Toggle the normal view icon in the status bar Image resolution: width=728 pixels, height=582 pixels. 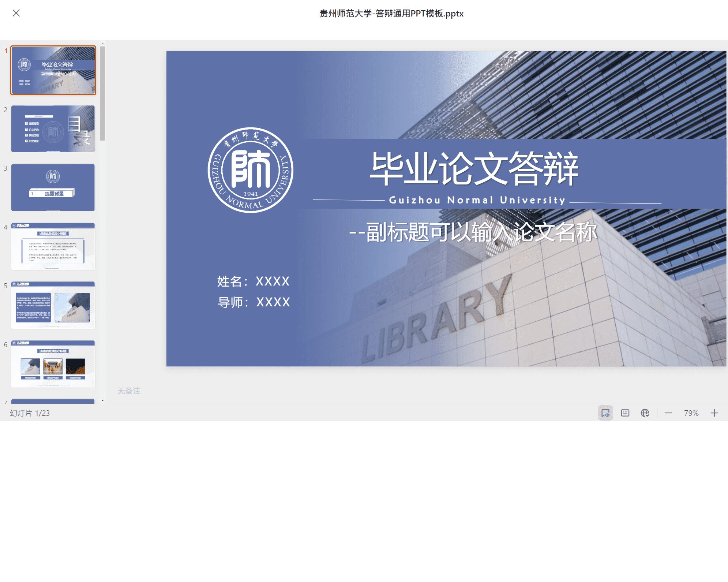pos(605,413)
